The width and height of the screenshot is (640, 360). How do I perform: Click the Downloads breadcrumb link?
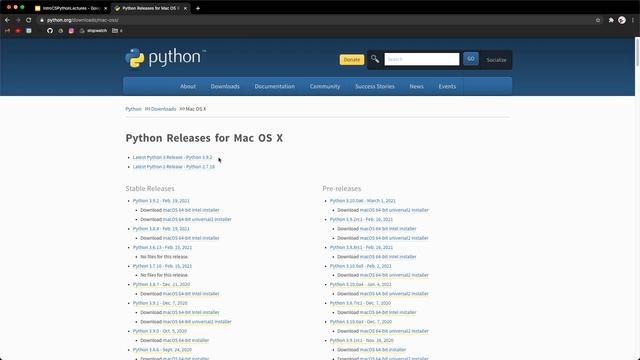coord(163,109)
